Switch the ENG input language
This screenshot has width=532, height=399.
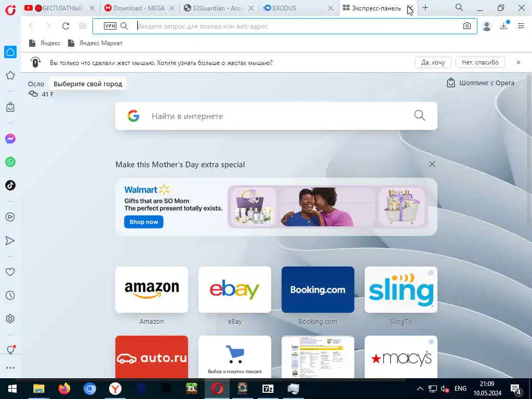pos(460,389)
